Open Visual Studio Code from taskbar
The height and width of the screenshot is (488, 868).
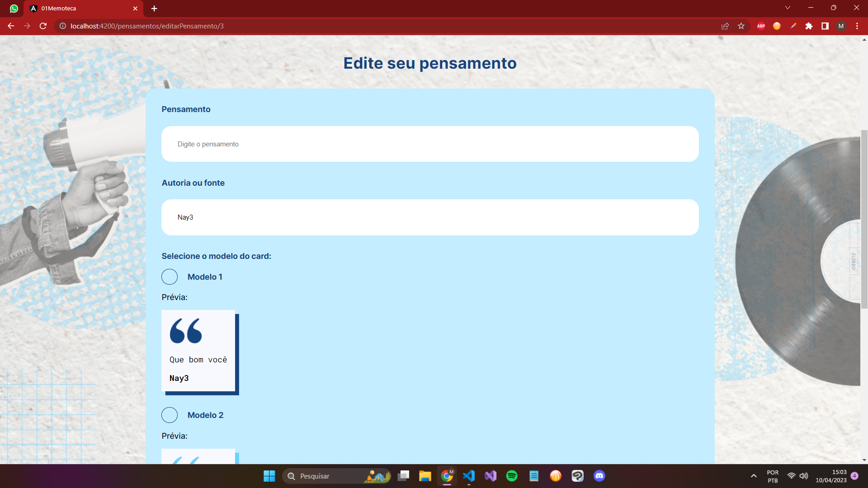[469, 476]
